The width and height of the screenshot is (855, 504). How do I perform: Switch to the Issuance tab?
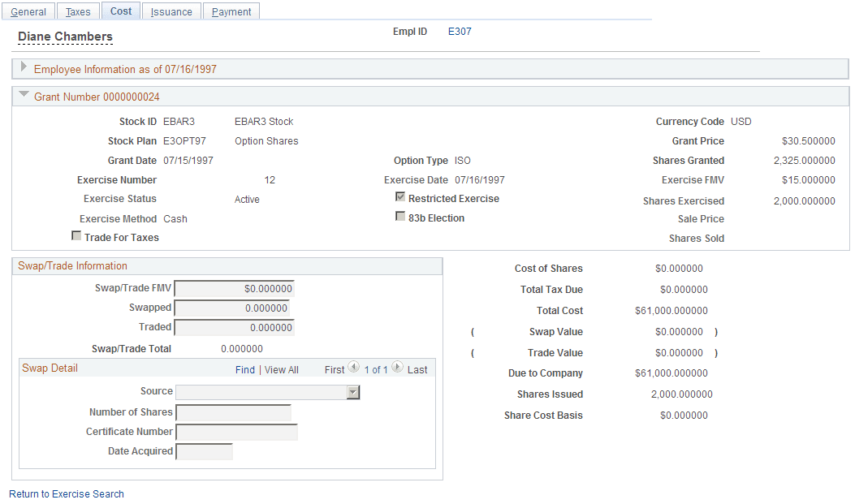171,11
